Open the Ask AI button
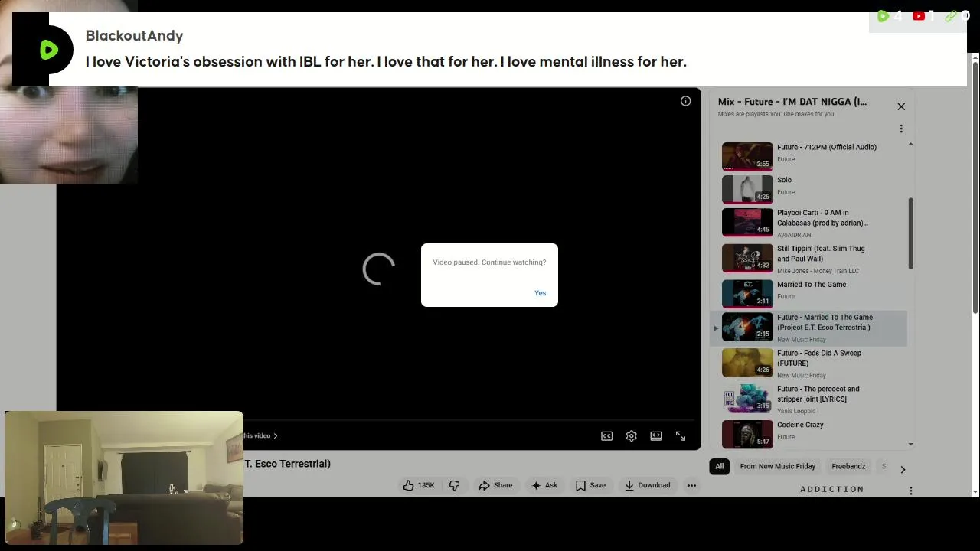This screenshot has height=551, width=980. coord(544,485)
